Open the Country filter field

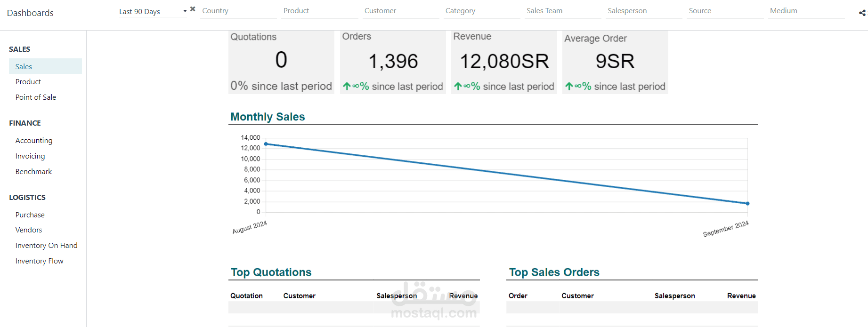point(238,11)
